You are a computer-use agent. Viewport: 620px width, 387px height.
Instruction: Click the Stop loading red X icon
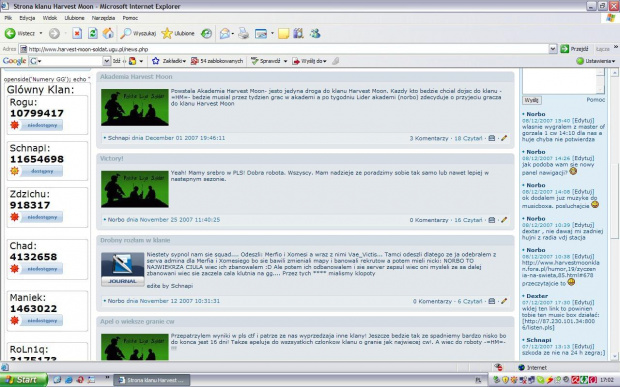77,34
